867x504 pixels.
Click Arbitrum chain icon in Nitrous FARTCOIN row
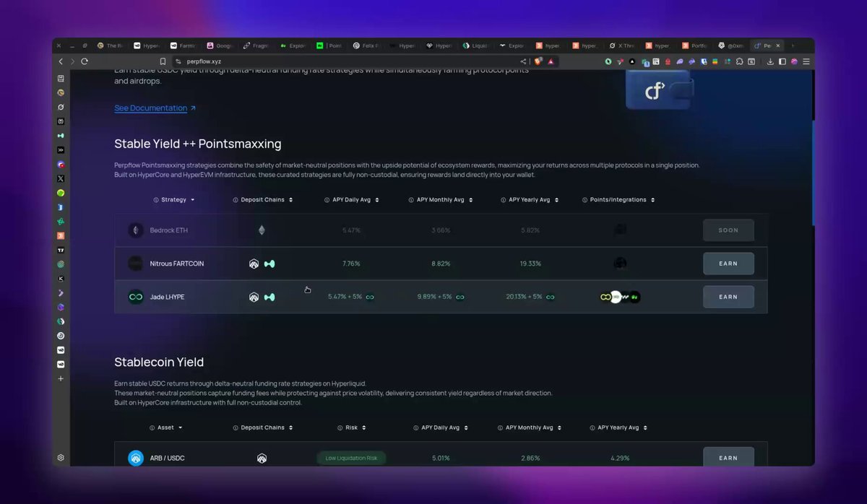point(254,264)
